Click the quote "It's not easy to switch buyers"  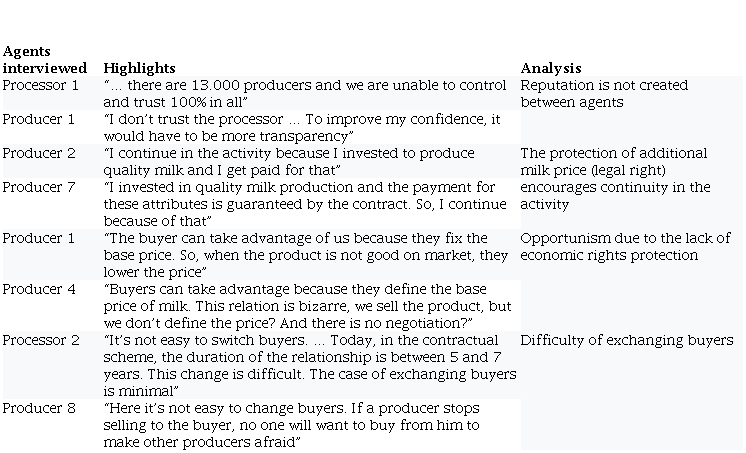click(310, 365)
